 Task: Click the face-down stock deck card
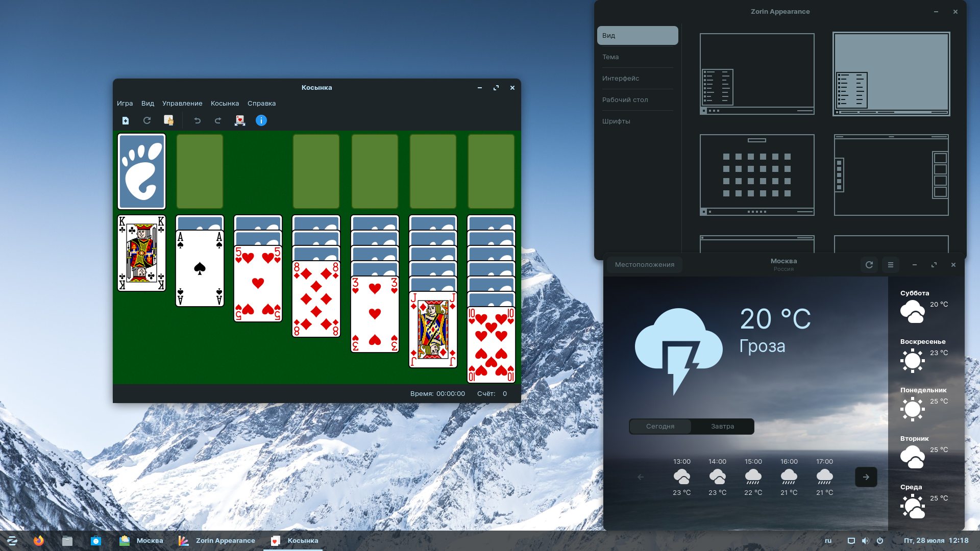141,171
